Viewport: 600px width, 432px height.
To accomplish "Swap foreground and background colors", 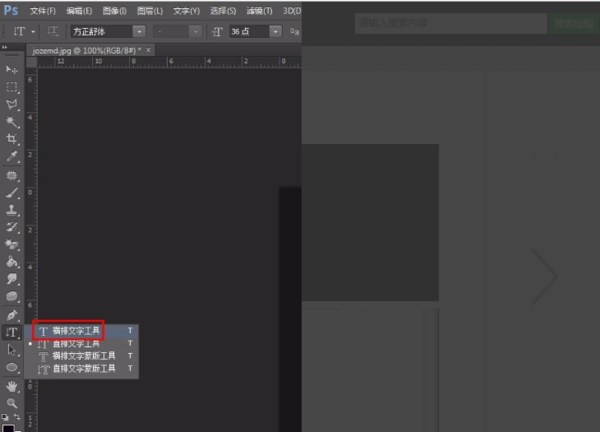I will point(17,416).
